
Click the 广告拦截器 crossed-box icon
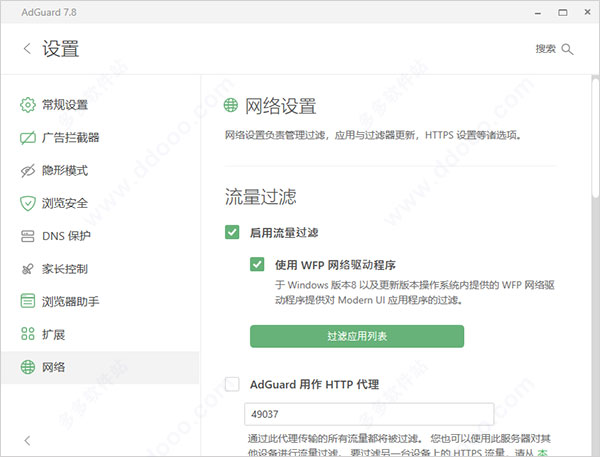[x=28, y=137]
